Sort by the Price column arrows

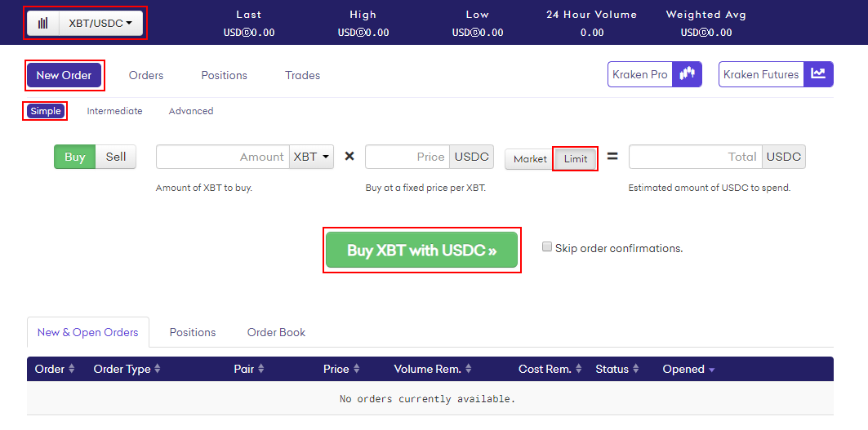click(x=357, y=369)
